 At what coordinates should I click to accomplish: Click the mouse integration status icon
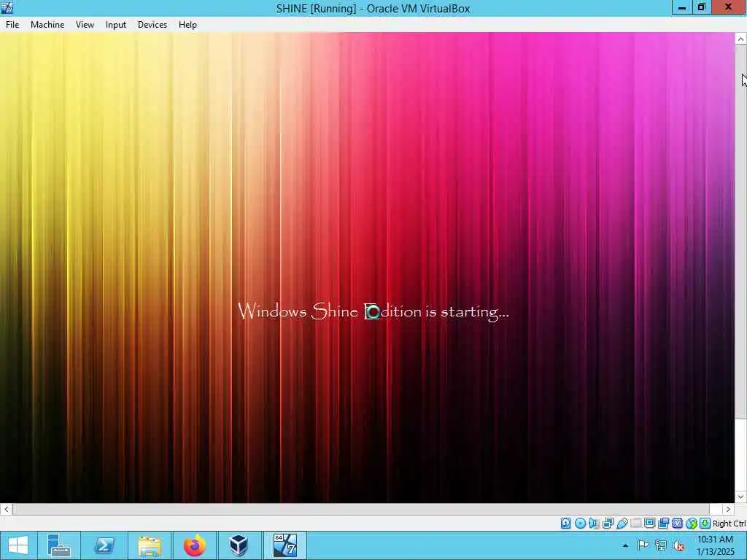coord(692,524)
